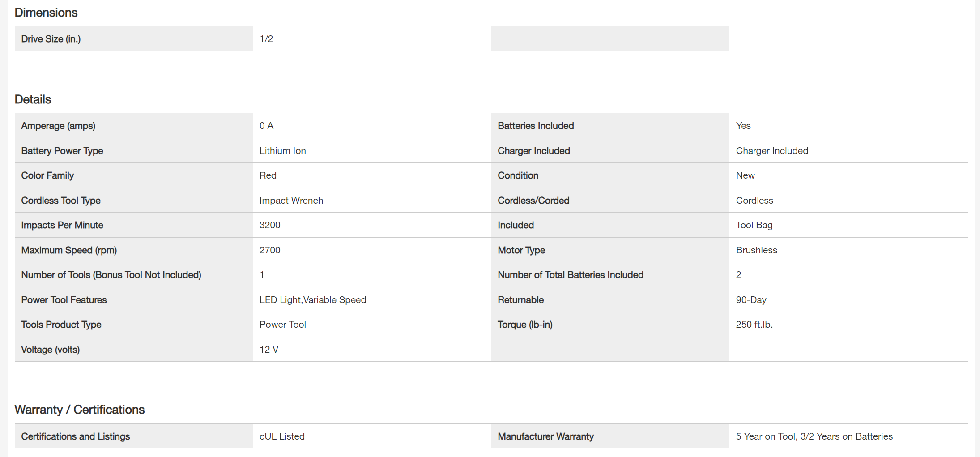Viewport: 980px width, 457px height.
Task: Select the cUL Listed certification value
Action: (282, 436)
